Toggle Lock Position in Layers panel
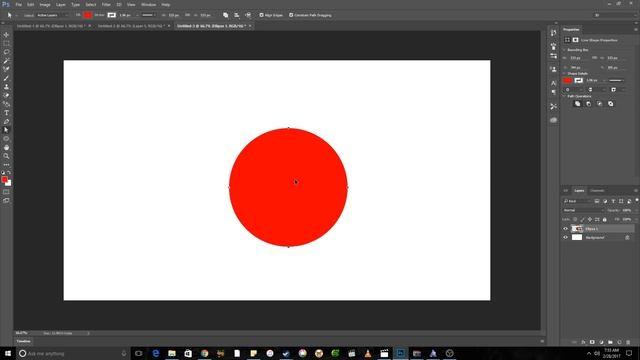Screen dimensions: 640x360 (589, 220)
